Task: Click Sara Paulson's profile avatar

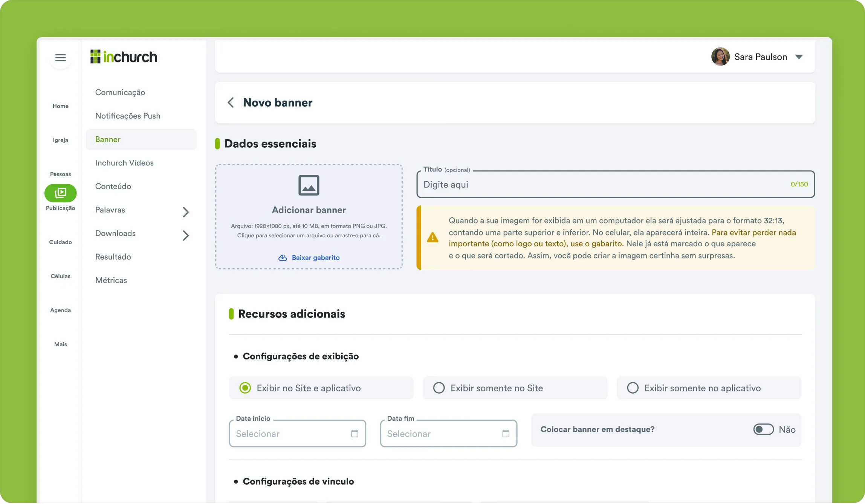Action: tap(720, 57)
